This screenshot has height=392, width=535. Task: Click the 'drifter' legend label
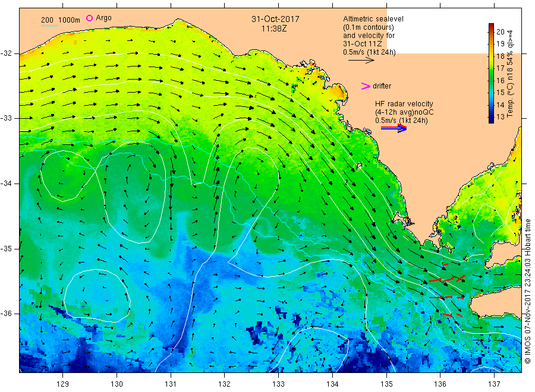[382, 86]
